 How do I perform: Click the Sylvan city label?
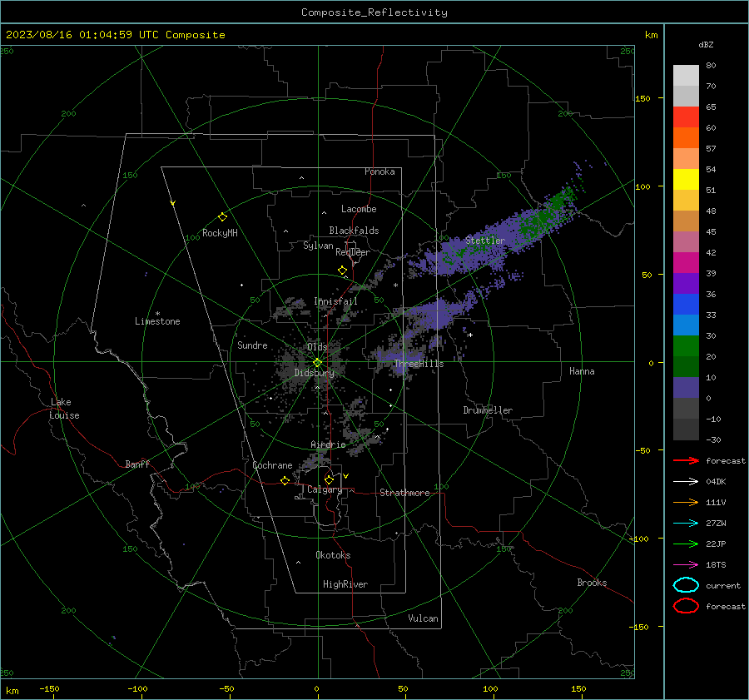pyautogui.click(x=318, y=246)
